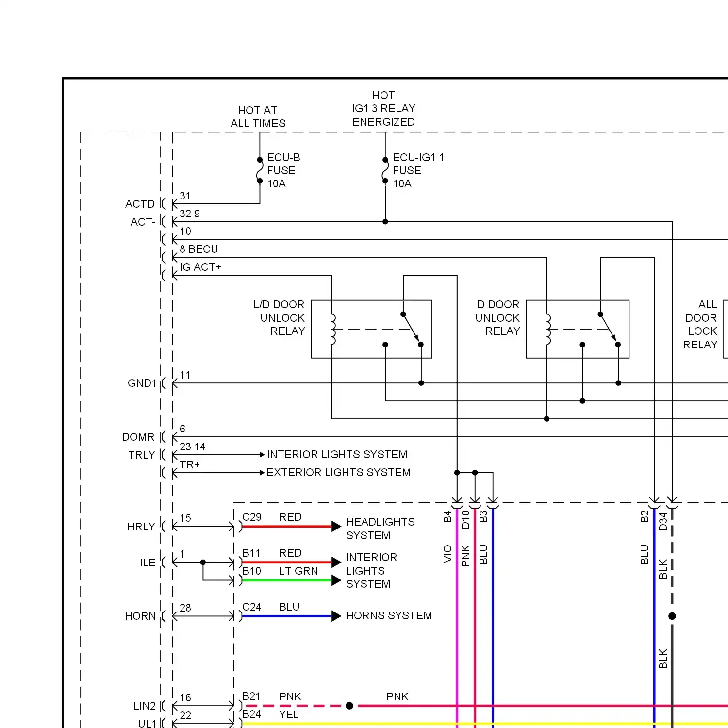Select pin number 11 beside GND1
This screenshot has height=728, width=728.
tap(185, 375)
